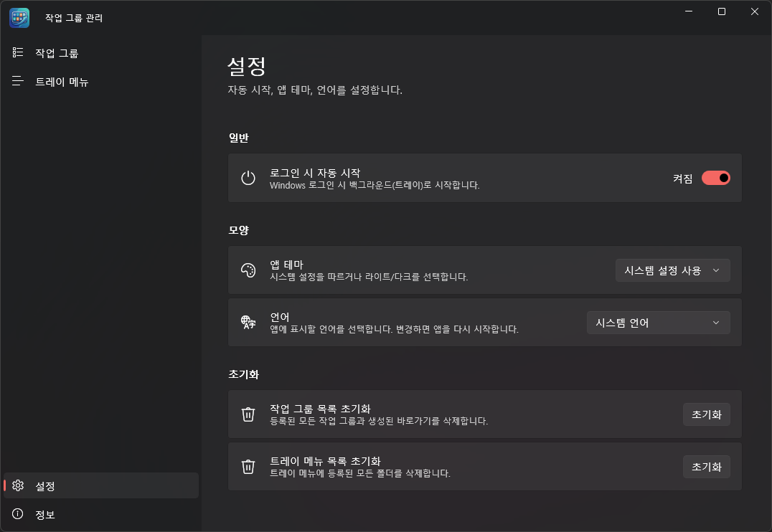772x532 pixels.
Task: Click the 설정 page title heading
Action: click(x=246, y=66)
